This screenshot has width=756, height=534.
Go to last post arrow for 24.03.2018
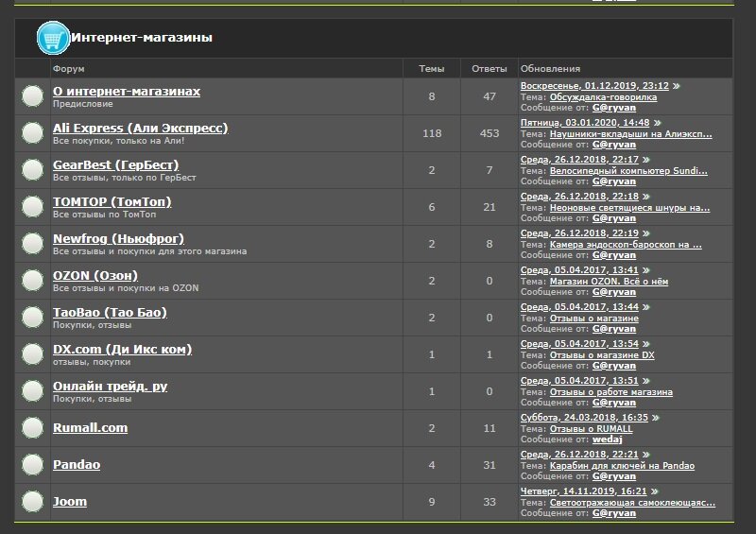click(656, 418)
